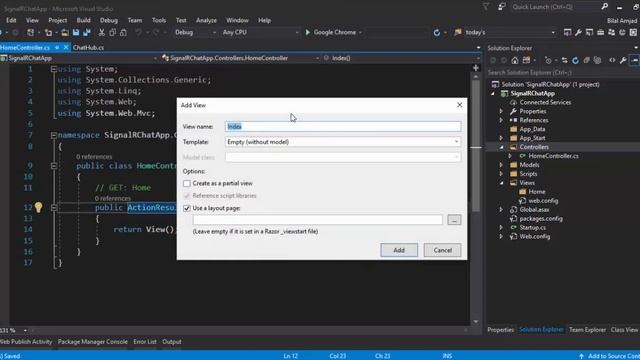Click the Cancel button in dialog

click(442, 250)
